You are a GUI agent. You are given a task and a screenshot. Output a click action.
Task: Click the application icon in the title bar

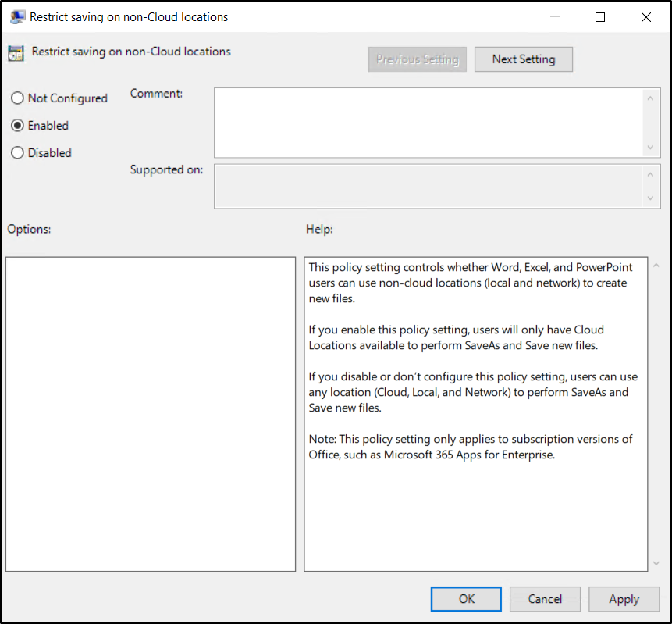(x=17, y=16)
